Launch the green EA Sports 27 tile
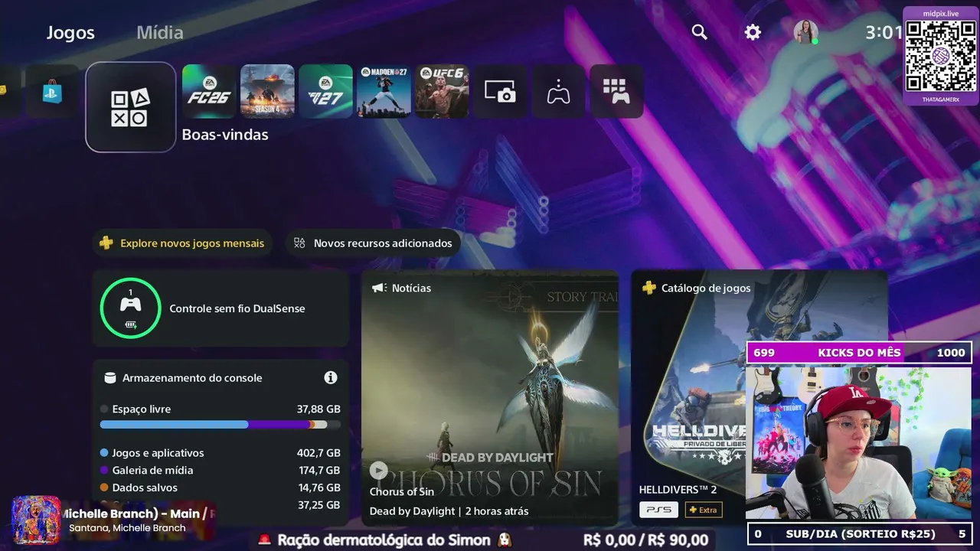The height and width of the screenshot is (551, 980). (325, 91)
